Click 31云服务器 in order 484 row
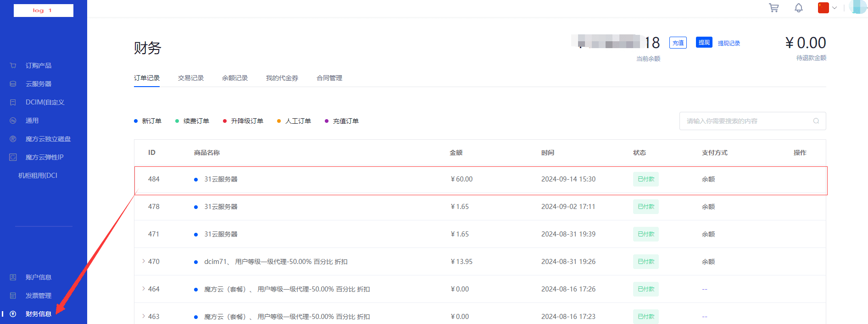 (221, 179)
